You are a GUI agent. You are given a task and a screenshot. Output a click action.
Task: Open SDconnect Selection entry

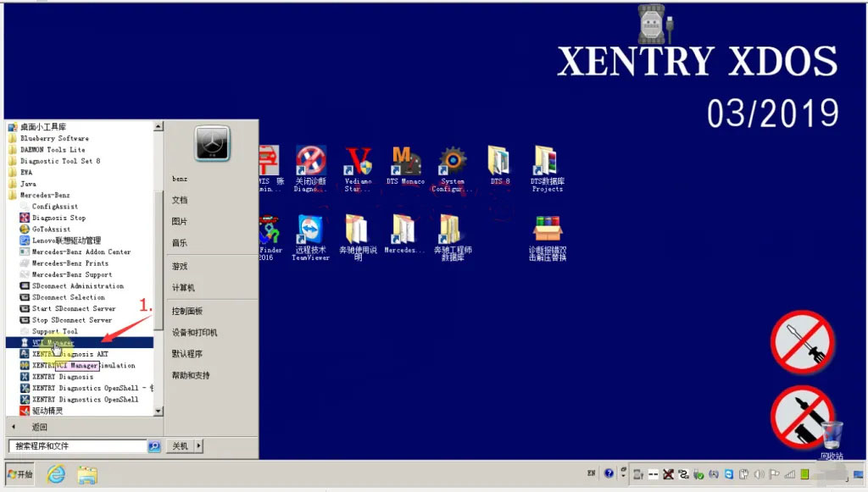(x=62, y=297)
